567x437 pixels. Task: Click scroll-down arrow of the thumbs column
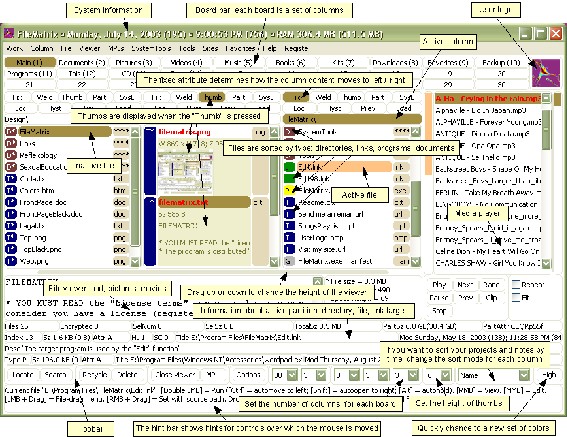pos(274,261)
